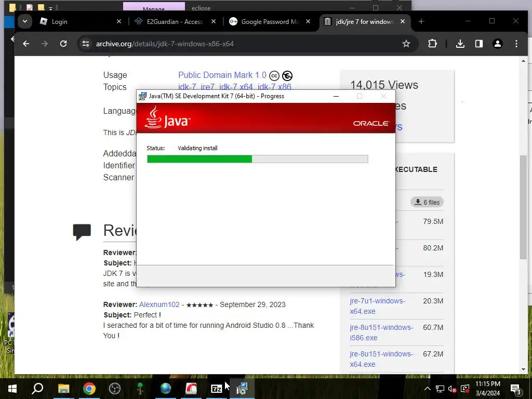Open 7-Zip from the taskbar
The image size is (532, 399).
216,389
